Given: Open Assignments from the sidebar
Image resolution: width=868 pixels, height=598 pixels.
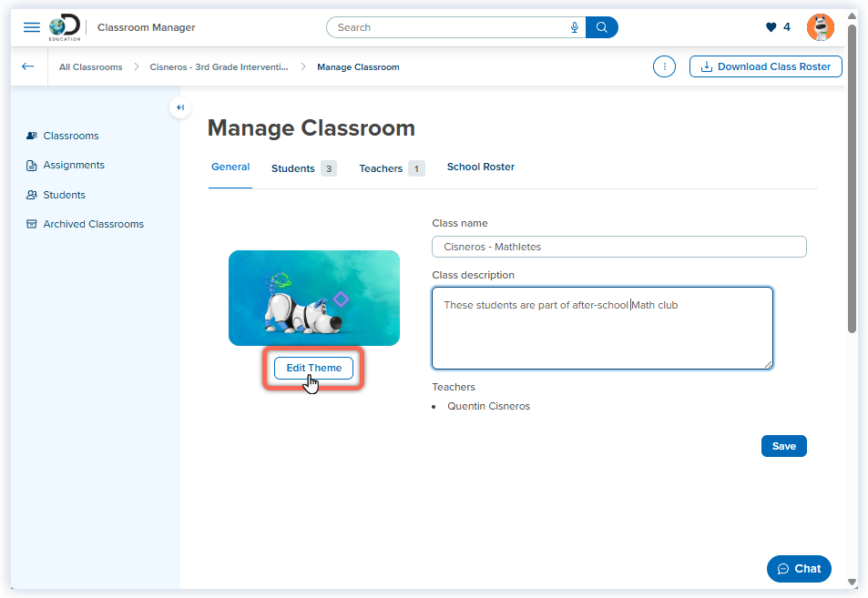Looking at the screenshot, I should tap(73, 165).
